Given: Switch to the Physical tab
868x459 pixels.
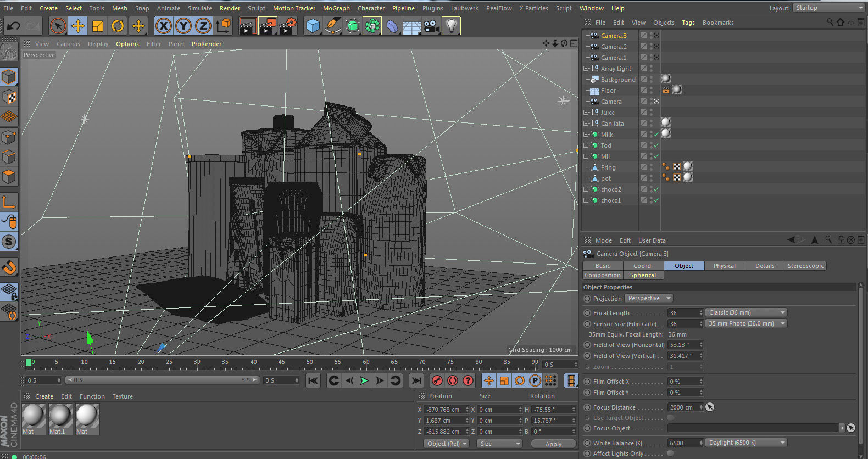Looking at the screenshot, I should coord(724,266).
